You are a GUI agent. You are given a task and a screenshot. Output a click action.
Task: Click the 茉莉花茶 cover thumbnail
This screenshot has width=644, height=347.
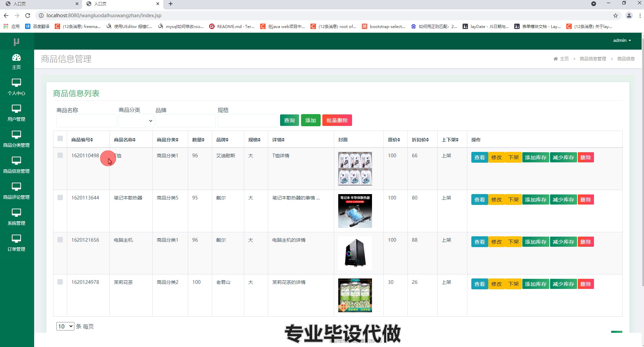(355, 295)
